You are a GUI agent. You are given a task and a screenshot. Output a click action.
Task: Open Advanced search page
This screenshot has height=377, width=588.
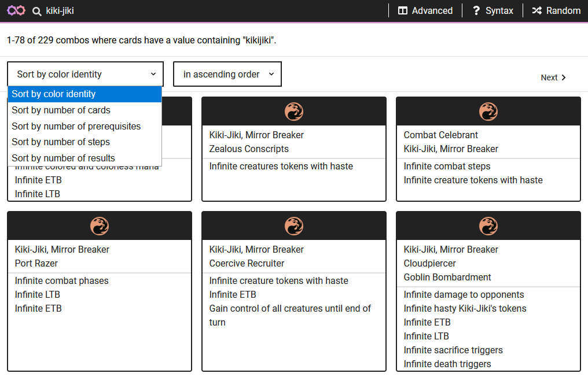[x=425, y=10]
